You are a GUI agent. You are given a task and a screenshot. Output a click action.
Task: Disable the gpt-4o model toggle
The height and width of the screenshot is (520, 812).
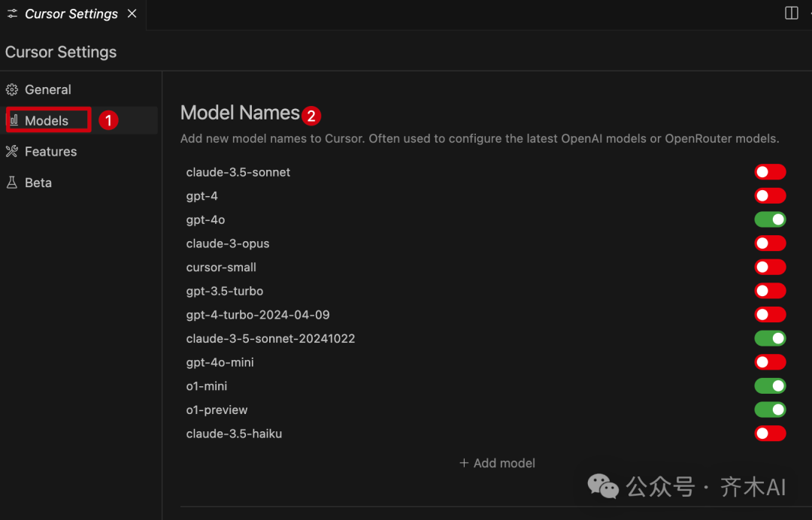[x=770, y=219]
